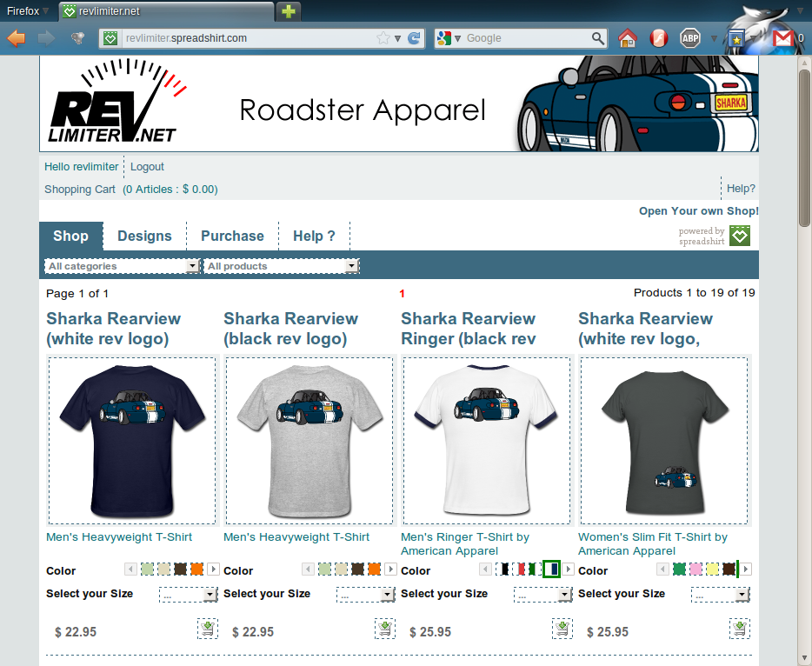
Task: Next colors arrow for Ringer T-Shirt
Action: click(568, 569)
